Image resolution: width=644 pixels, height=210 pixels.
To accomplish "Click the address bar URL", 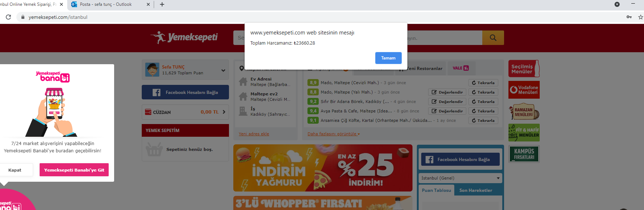I will pos(58,17).
